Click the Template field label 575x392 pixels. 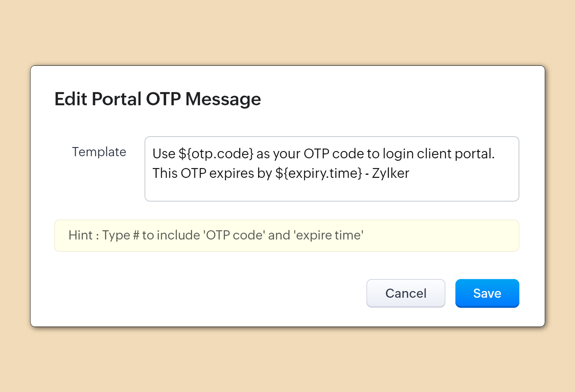pyautogui.click(x=99, y=152)
